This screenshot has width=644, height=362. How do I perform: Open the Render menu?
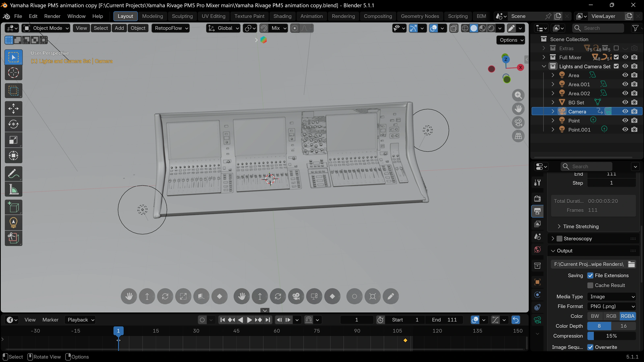pyautogui.click(x=52, y=16)
